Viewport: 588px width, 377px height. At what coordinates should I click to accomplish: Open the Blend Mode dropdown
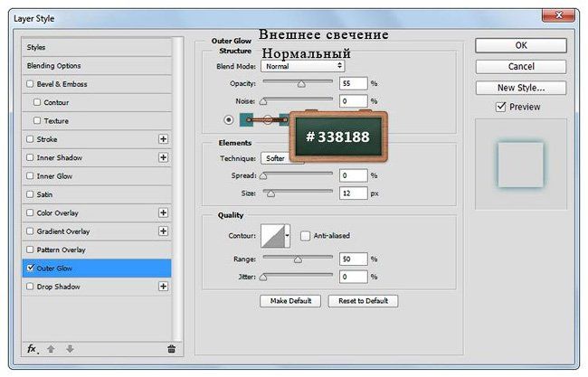[x=303, y=66]
